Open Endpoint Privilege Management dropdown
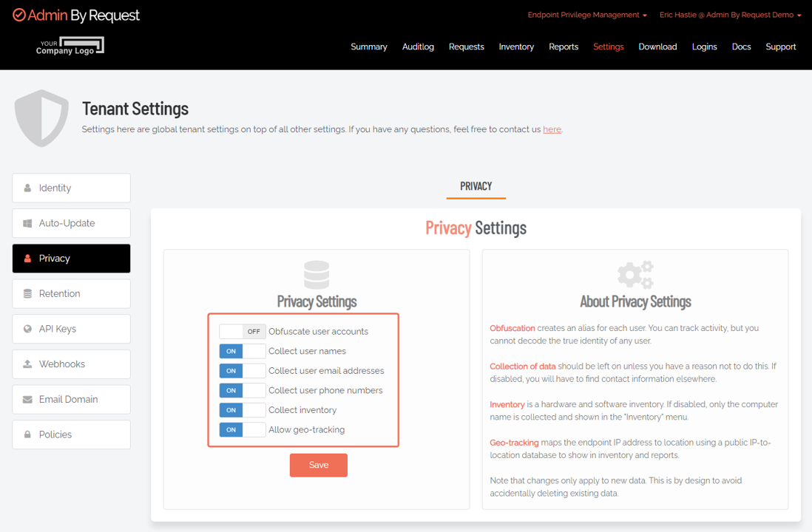Screen dimensions: 812x532 coord(587,15)
